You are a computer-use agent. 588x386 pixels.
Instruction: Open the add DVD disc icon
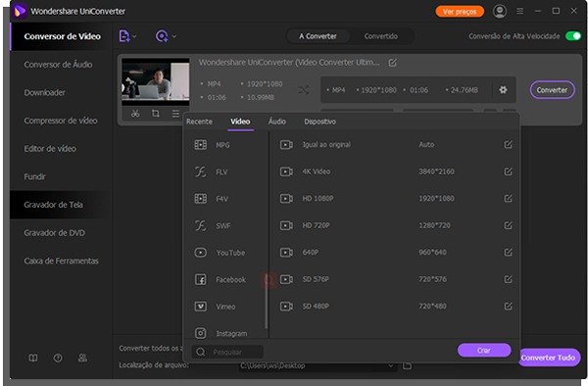(162, 36)
